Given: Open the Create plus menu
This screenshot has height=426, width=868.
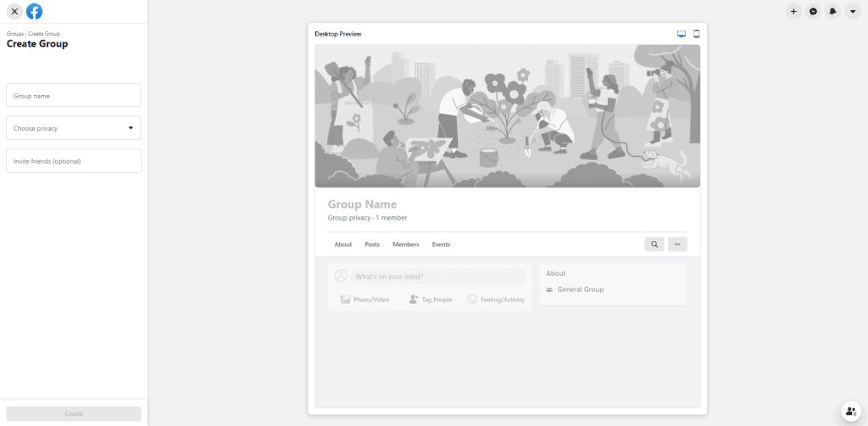Looking at the screenshot, I should point(793,11).
